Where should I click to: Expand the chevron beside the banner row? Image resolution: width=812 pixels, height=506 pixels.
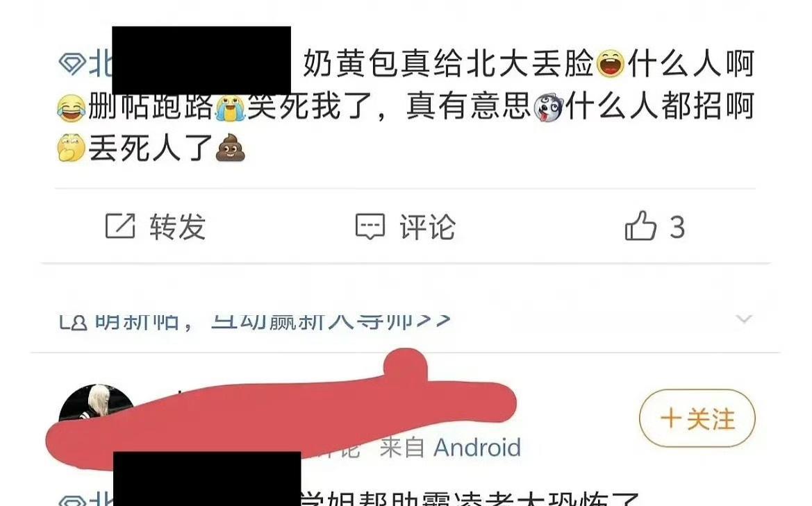744,319
